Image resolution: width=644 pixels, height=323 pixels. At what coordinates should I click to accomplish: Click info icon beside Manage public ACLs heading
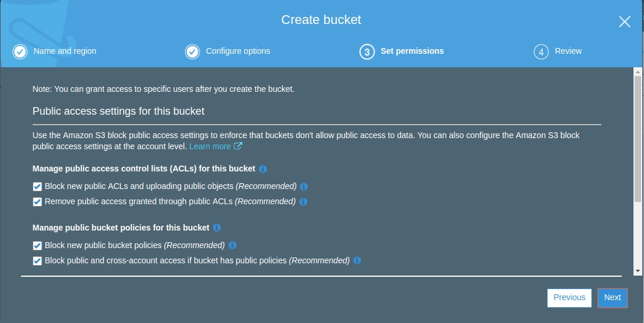[x=263, y=169]
